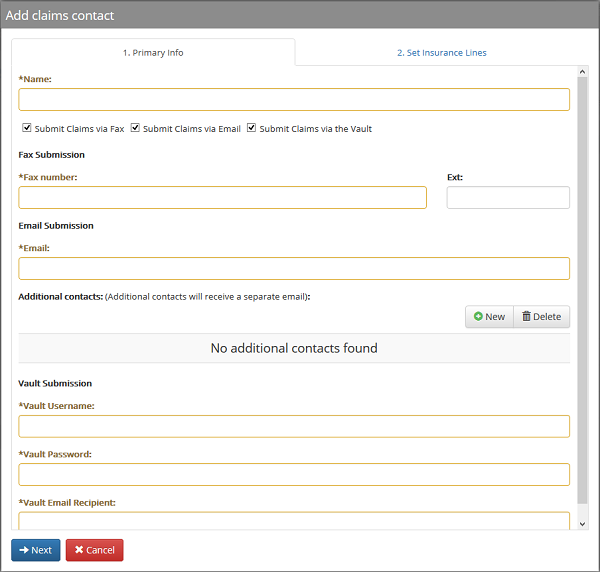The height and width of the screenshot is (572, 600).
Task: Click the Email input box
Action: tap(294, 268)
